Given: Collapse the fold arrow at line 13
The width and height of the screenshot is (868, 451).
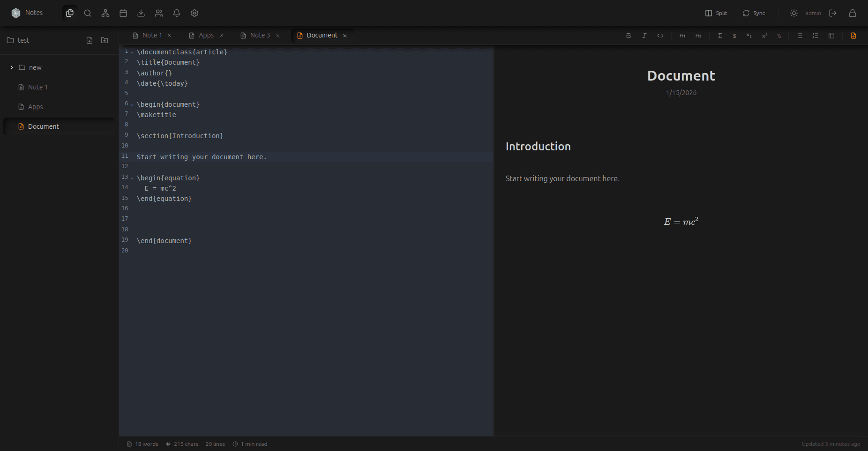Looking at the screenshot, I should (x=132, y=178).
